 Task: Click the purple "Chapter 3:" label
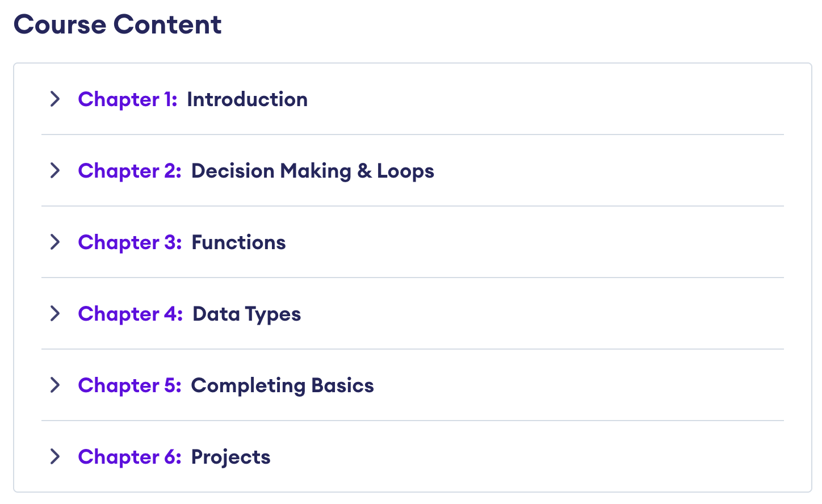tap(129, 242)
